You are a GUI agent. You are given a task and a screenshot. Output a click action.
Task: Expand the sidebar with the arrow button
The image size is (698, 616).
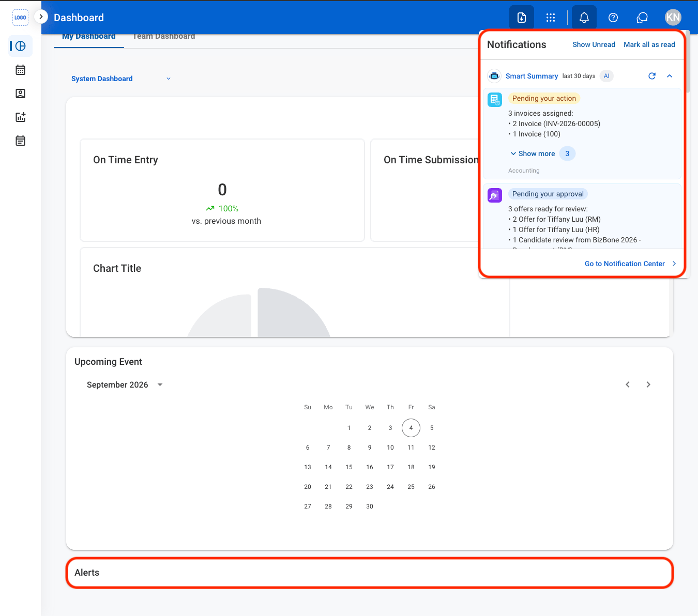tap(41, 17)
